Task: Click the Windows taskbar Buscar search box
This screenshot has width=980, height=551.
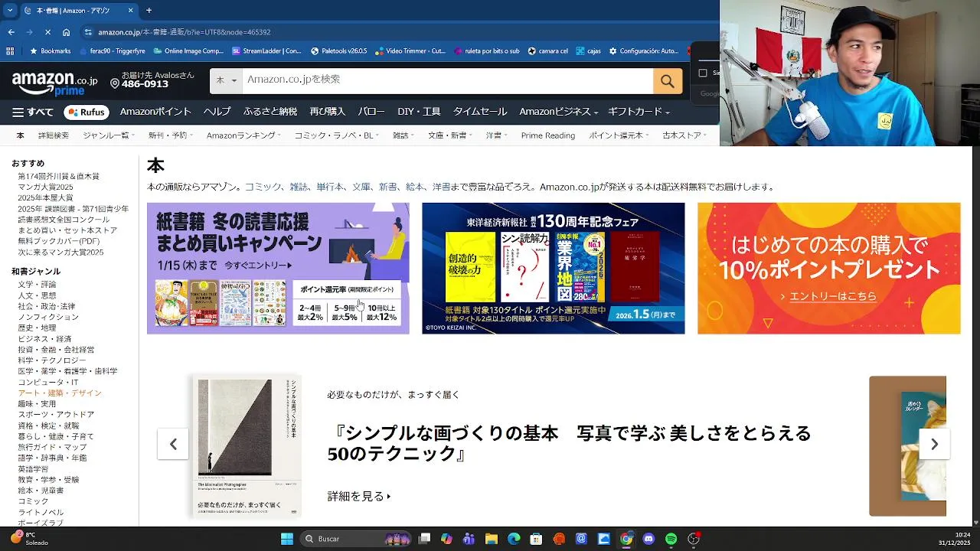Action: [x=357, y=539]
